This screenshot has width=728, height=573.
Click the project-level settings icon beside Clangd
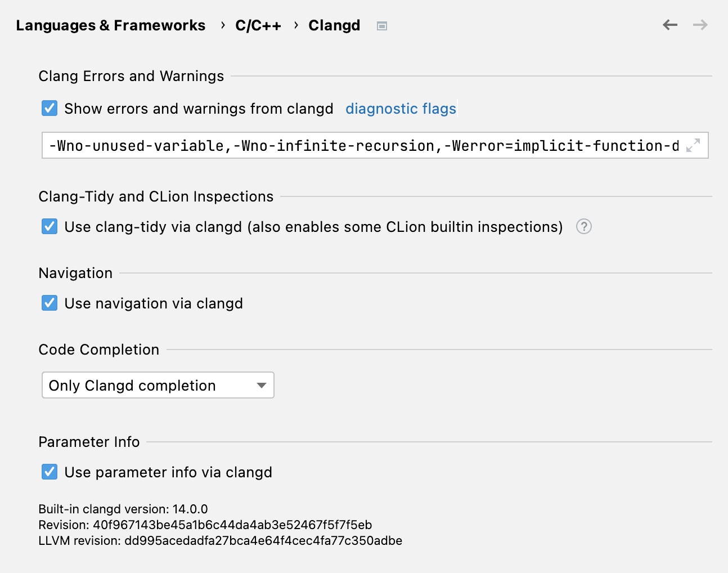tap(382, 26)
